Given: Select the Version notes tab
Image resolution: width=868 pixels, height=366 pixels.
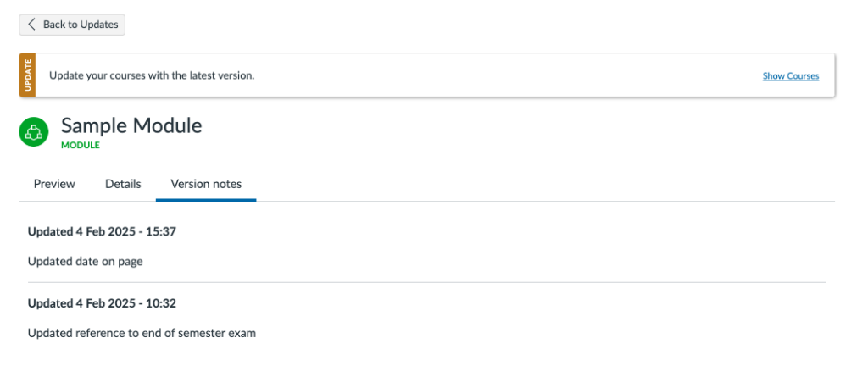Looking at the screenshot, I should [x=206, y=184].
